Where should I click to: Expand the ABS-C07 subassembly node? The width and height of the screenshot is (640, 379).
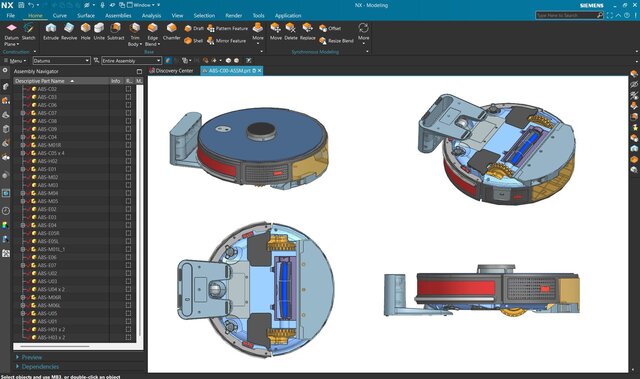coord(23,113)
